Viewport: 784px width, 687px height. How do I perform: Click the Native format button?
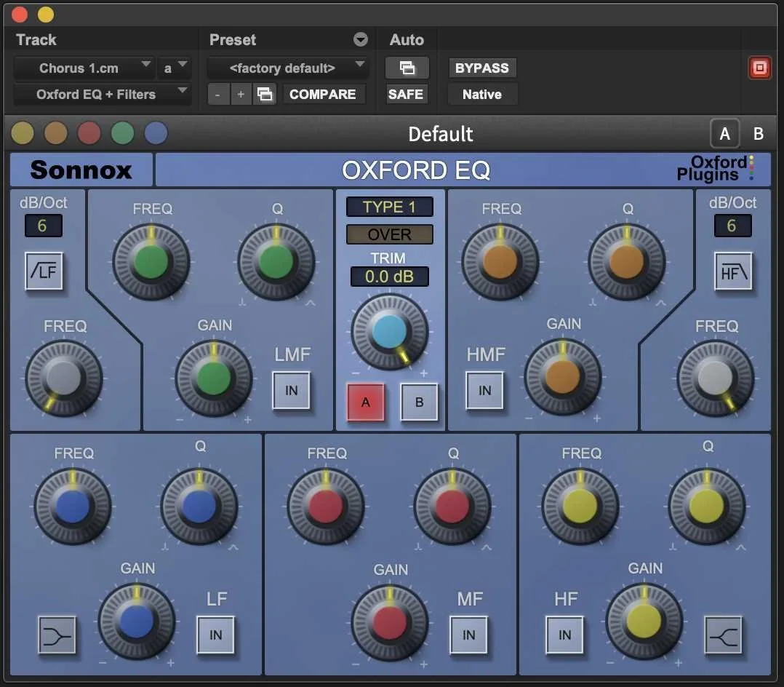pyautogui.click(x=482, y=94)
